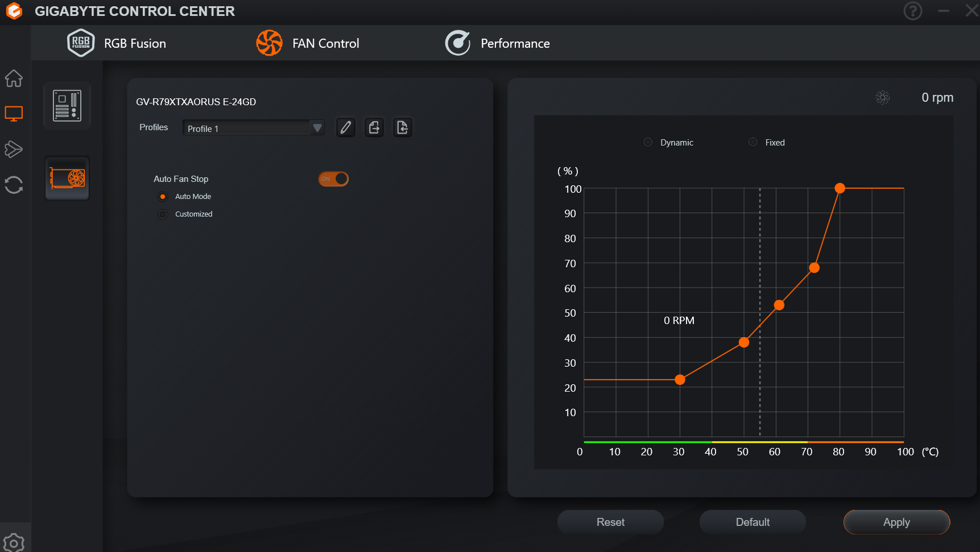980x552 pixels.
Task: Click curve point at 70% speed
Action: coord(814,268)
